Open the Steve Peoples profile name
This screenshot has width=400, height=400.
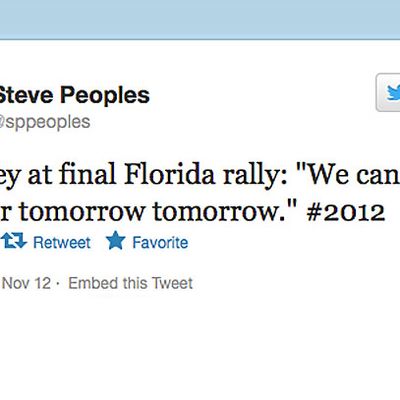click(x=74, y=95)
